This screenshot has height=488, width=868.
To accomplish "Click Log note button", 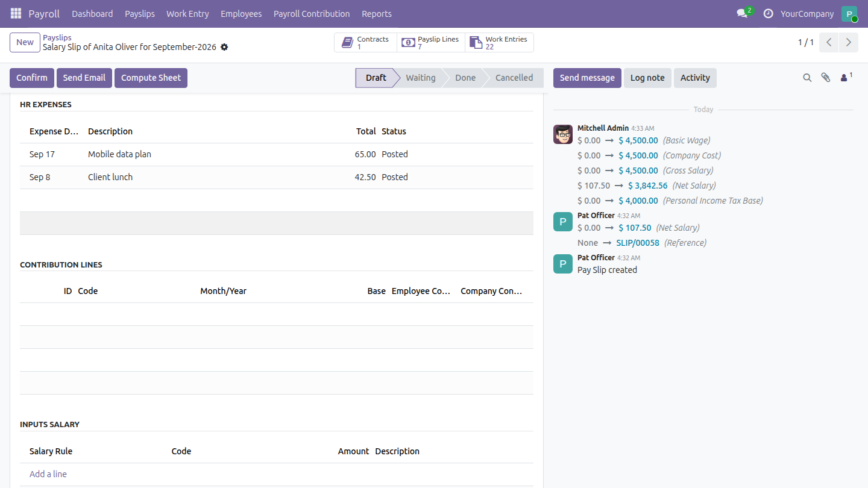I will tap(647, 78).
